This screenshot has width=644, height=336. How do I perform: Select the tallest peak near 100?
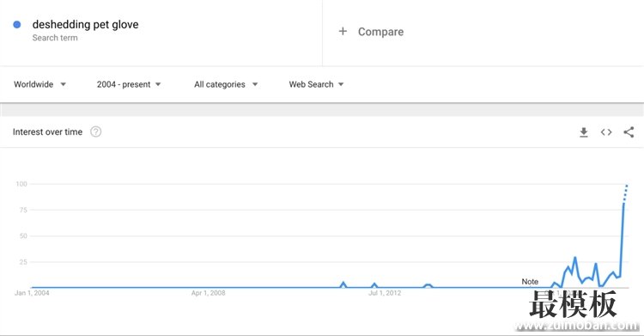point(627,186)
